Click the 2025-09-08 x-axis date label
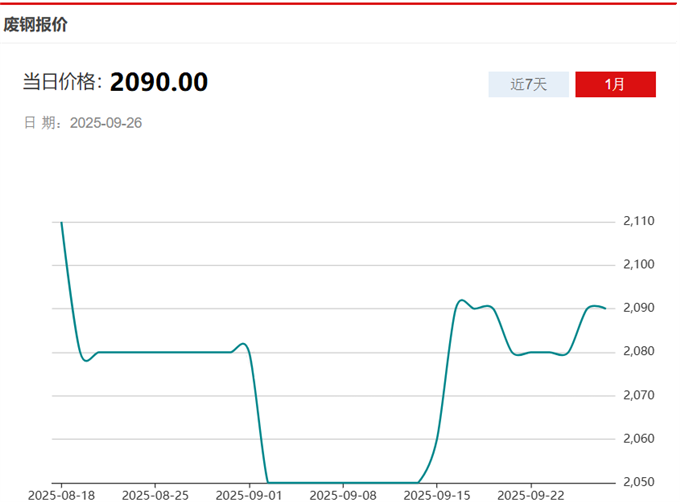Screen dimensions: 680x502 343,494
